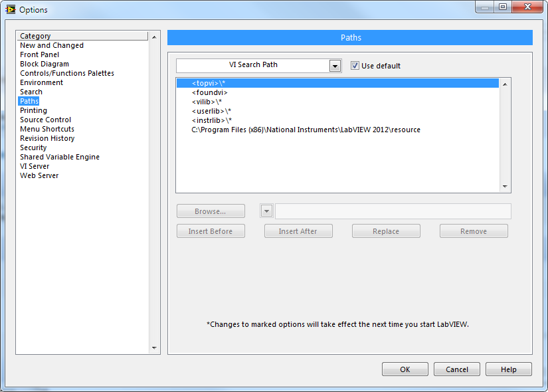
Task: Minimize the Options window
Action: tap(485, 7)
